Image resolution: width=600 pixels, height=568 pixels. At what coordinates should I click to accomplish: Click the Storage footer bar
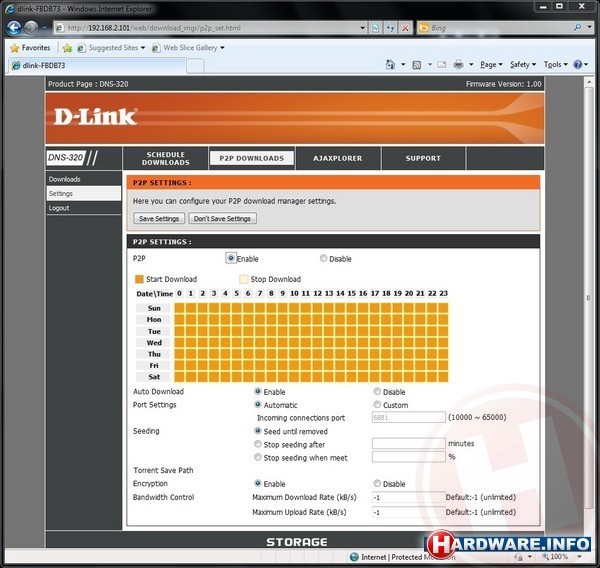tap(295, 542)
